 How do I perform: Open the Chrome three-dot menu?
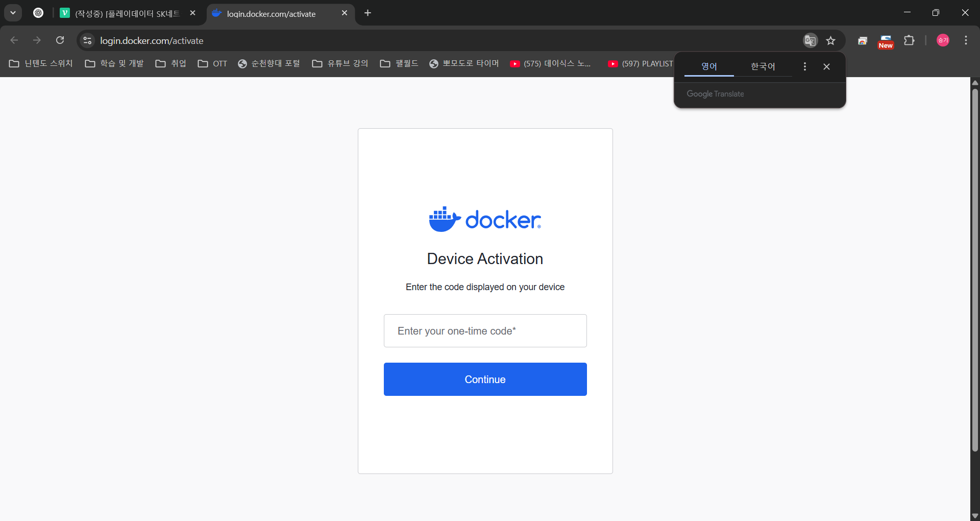point(966,40)
